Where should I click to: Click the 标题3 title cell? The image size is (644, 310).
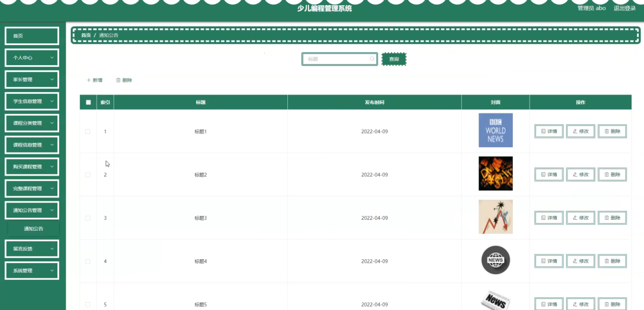201,218
